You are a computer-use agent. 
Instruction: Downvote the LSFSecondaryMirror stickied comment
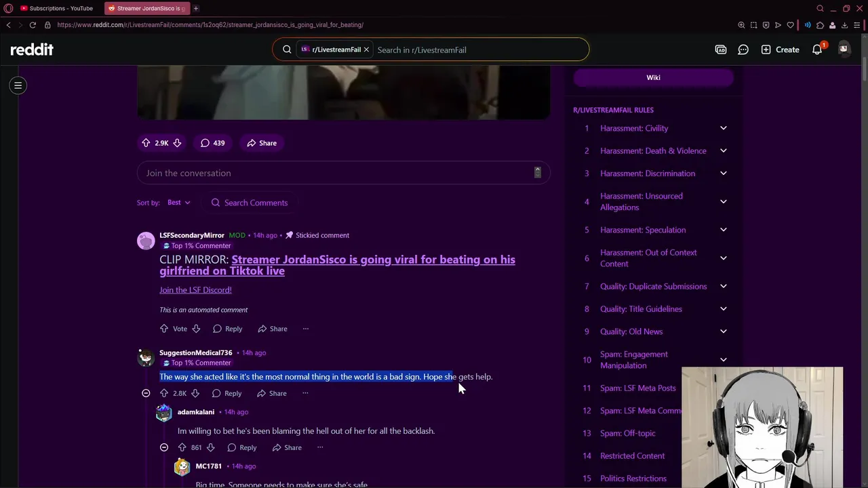196,329
